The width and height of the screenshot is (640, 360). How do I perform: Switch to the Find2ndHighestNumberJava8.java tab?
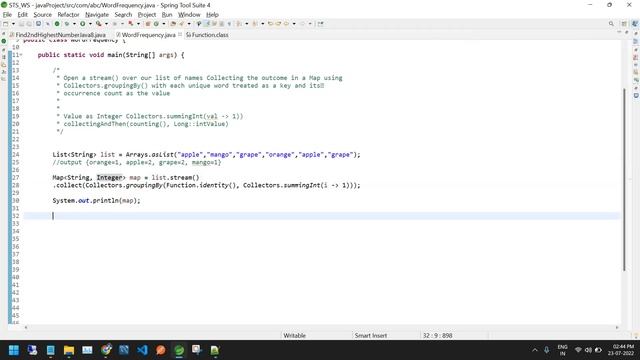(x=58, y=35)
